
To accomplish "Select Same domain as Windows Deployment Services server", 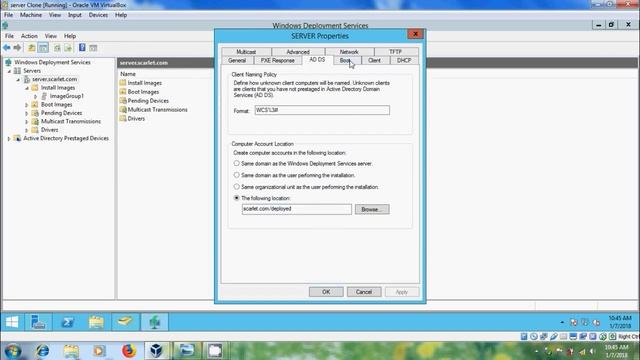I will (236, 163).
